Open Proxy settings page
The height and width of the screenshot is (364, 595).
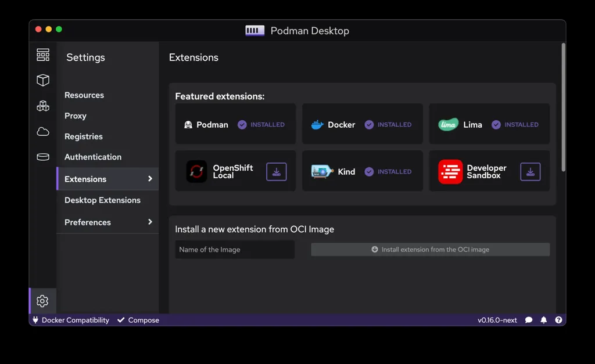click(x=76, y=116)
